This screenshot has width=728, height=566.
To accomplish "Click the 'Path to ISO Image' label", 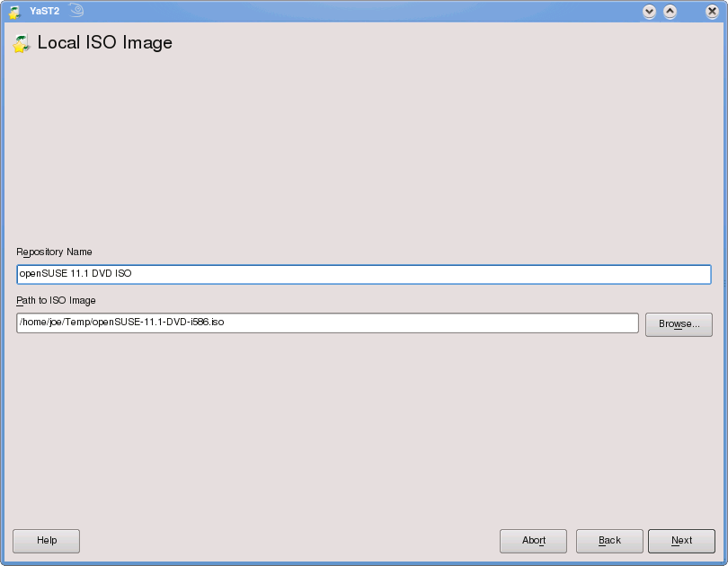I will (x=56, y=301).
